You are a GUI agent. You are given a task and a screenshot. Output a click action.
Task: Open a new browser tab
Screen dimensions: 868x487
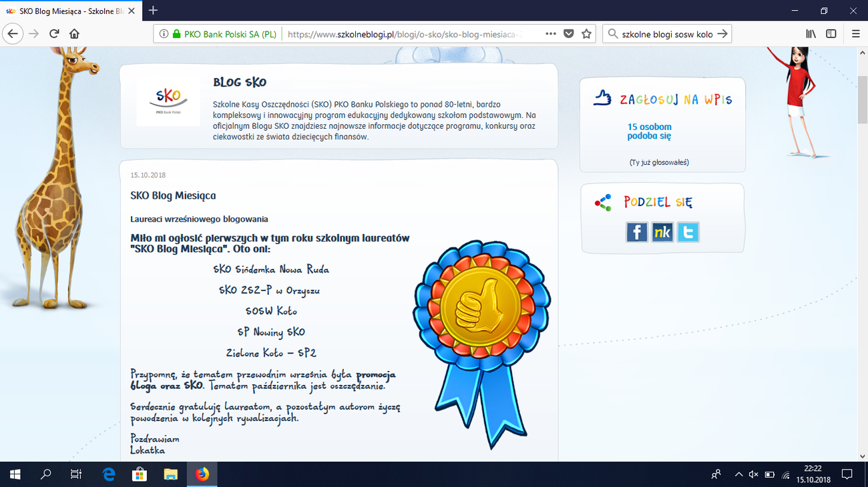click(154, 10)
